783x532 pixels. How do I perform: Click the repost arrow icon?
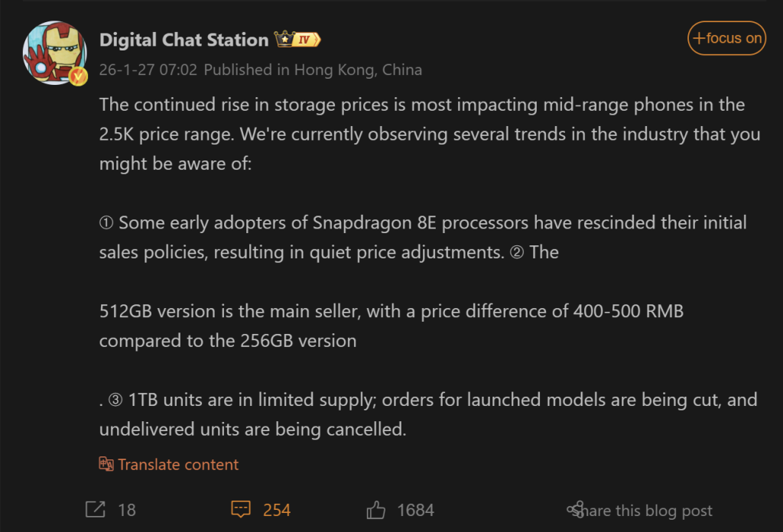click(x=96, y=510)
